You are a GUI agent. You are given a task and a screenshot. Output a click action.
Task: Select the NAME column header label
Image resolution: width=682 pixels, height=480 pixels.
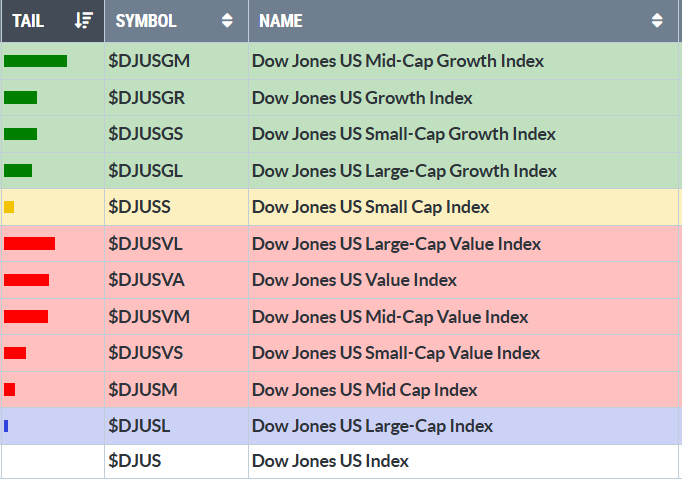[x=281, y=20]
